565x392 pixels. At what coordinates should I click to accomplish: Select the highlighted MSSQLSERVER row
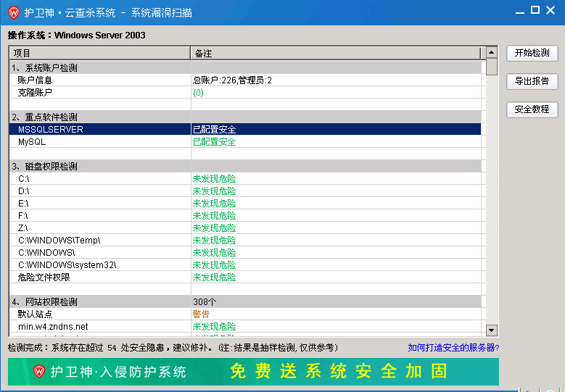click(245, 129)
